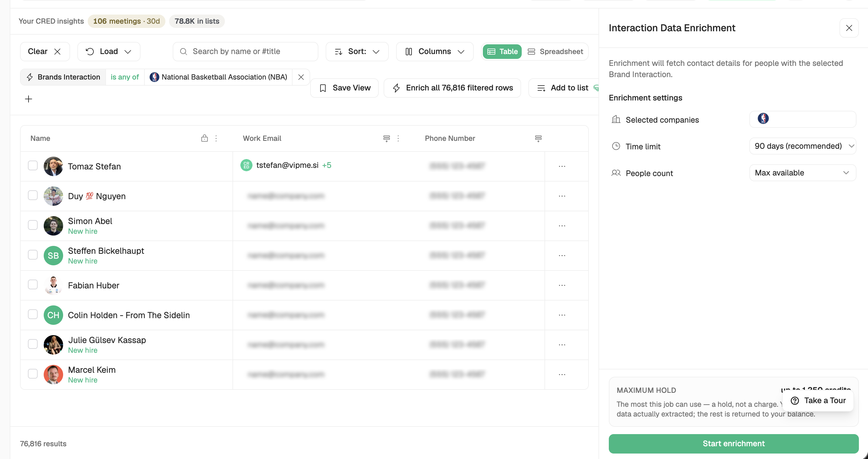Open row actions for Marcel Keim
The image size is (868, 459).
pos(562,374)
